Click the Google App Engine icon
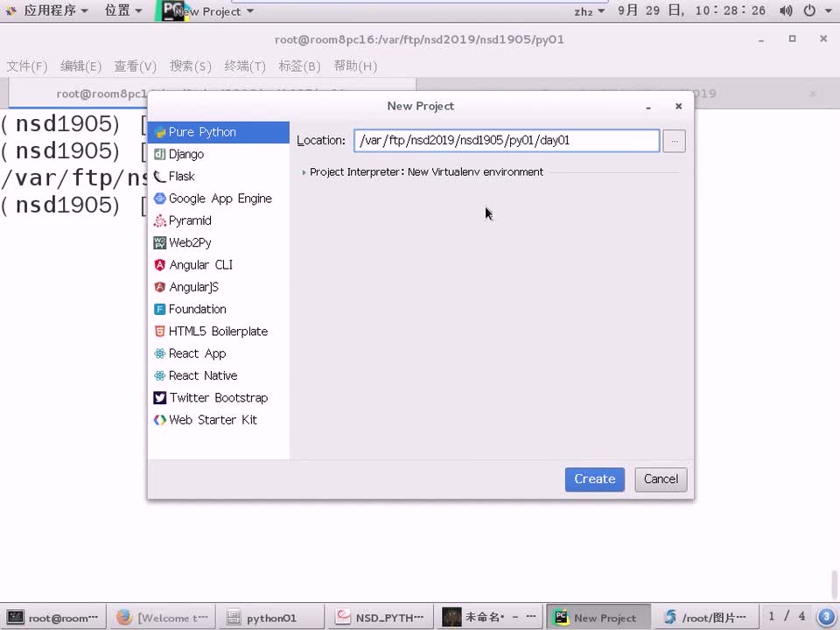The image size is (840, 630). pyautogui.click(x=159, y=199)
